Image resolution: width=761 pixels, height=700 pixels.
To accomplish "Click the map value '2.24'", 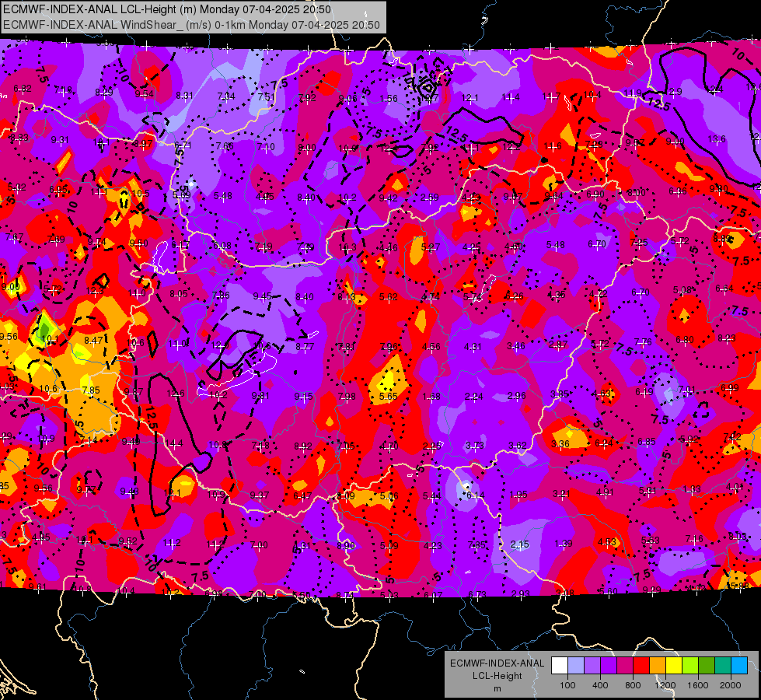I will (x=473, y=397).
